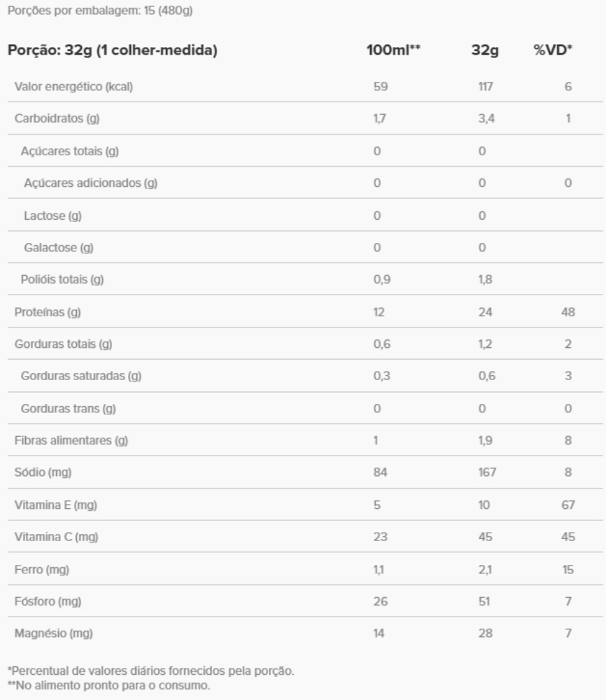Click the 'Ferro (mg)' row label
Image resolution: width=606 pixels, height=700 pixels.
tap(42, 569)
